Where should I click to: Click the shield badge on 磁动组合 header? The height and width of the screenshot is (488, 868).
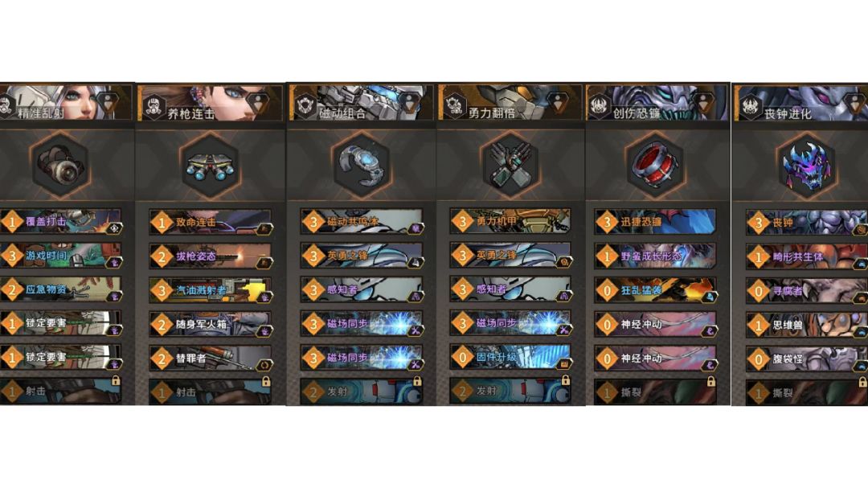(x=408, y=103)
